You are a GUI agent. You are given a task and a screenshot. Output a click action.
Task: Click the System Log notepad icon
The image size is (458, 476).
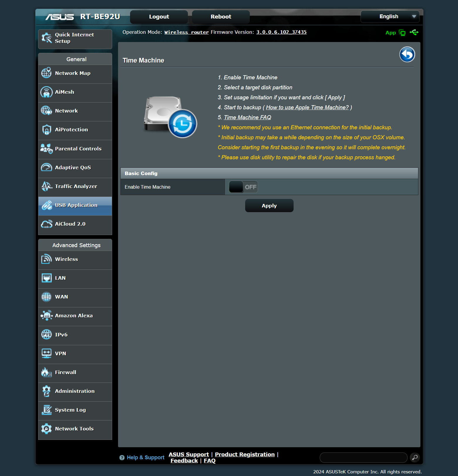tap(46, 410)
